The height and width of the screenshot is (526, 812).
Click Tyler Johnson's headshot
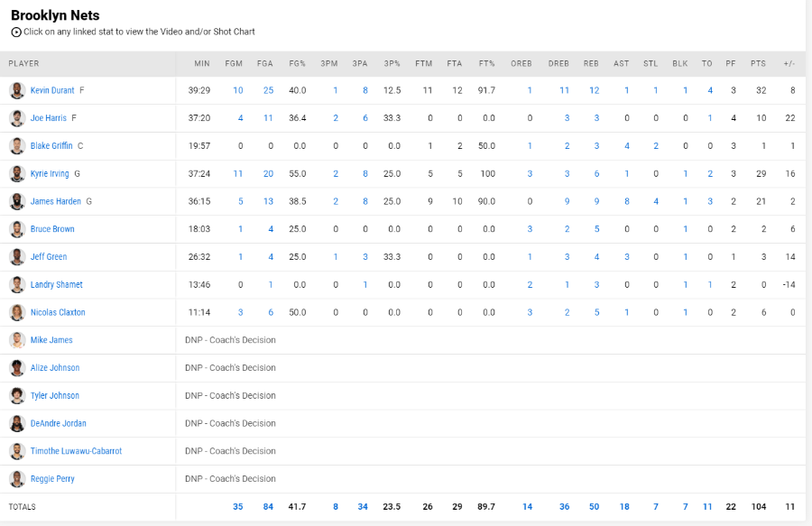coord(17,395)
